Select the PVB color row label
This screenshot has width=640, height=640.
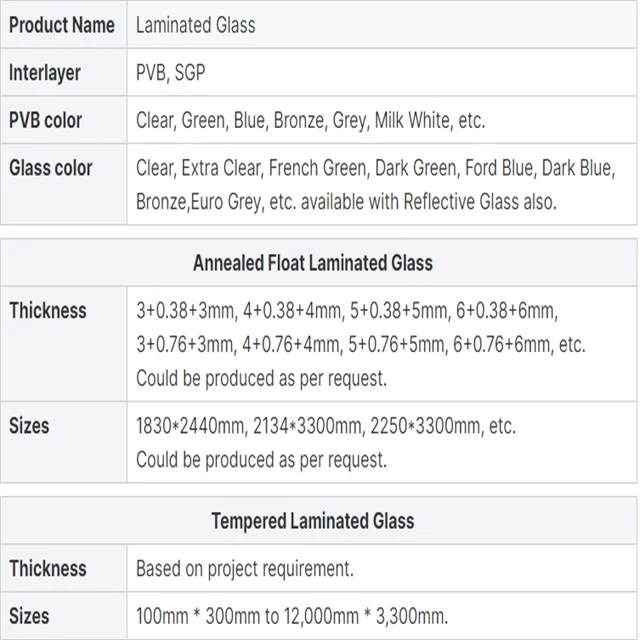coord(46,121)
